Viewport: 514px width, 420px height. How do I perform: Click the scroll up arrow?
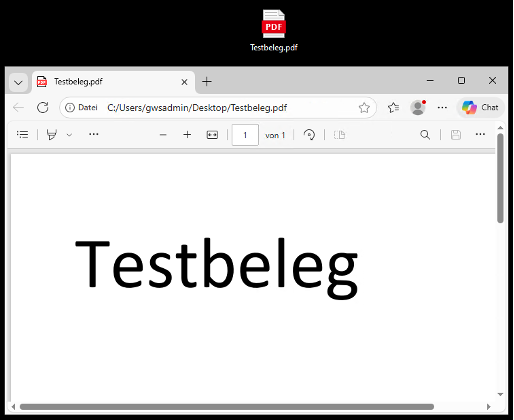pos(500,128)
